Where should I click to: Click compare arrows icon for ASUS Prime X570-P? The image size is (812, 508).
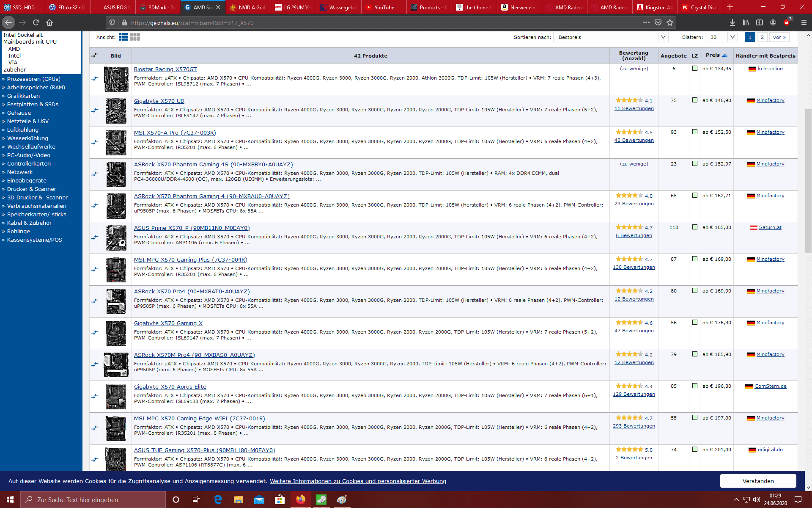click(95, 237)
